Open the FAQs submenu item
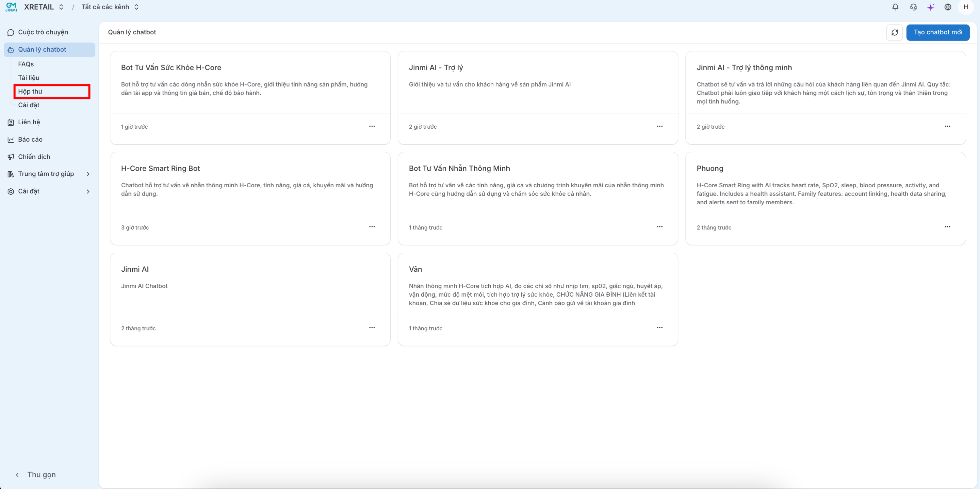 (26, 64)
